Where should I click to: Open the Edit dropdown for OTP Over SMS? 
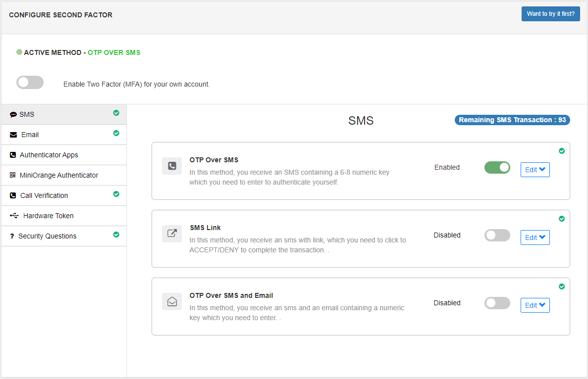click(535, 169)
